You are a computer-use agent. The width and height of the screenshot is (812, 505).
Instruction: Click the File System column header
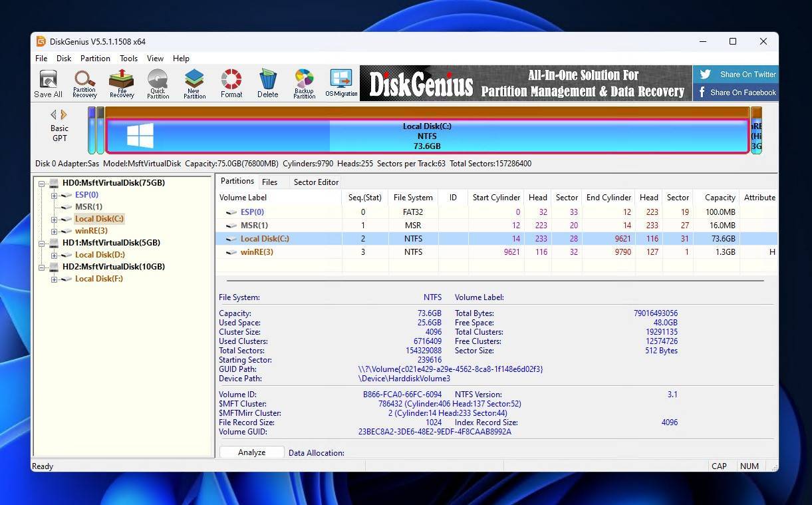[x=413, y=198]
